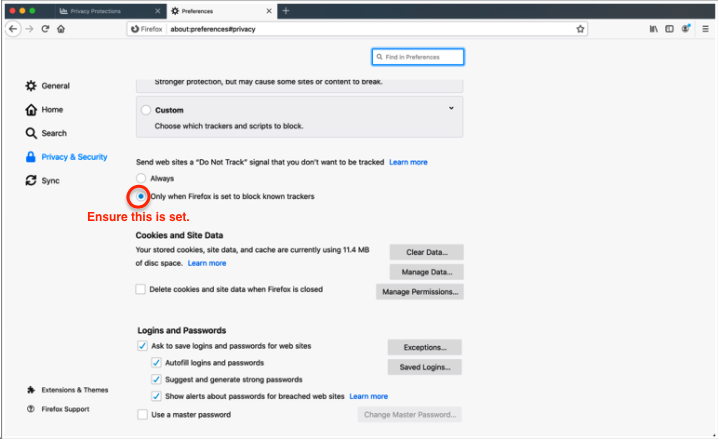Open the hamburger application menu
Screen dimensions: 718x439
705,29
